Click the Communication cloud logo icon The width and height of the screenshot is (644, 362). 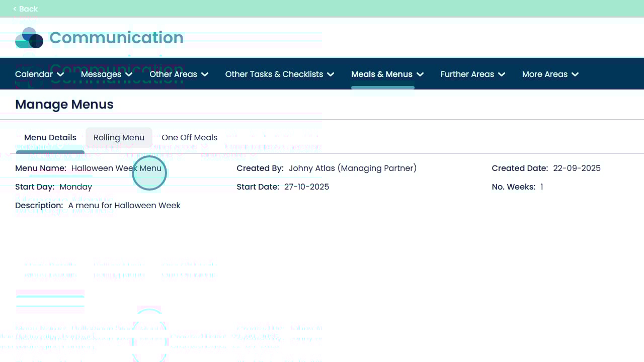(29, 38)
